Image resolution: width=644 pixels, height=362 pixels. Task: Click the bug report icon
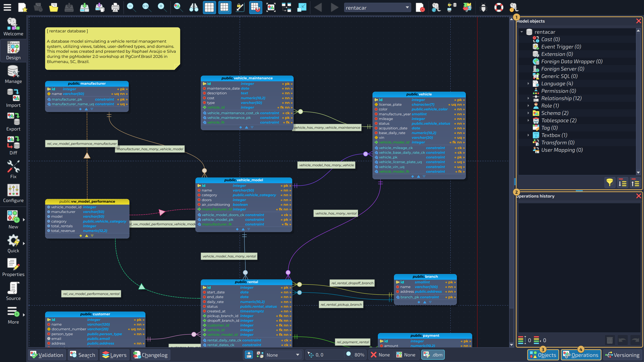coord(483,8)
